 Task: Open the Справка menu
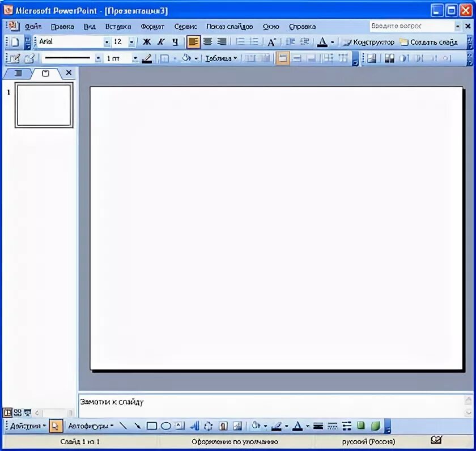click(x=303, y=27)
